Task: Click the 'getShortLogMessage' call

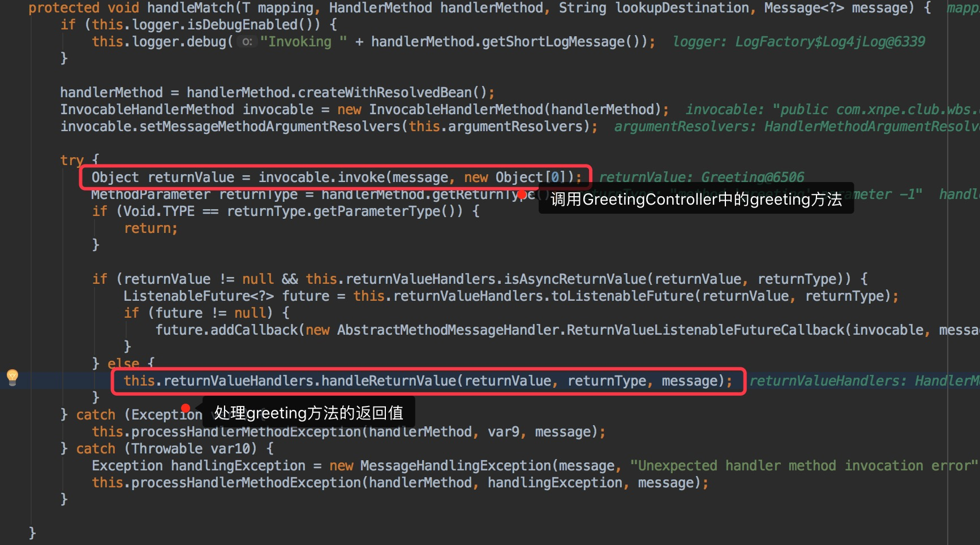Action: (553, 42)
